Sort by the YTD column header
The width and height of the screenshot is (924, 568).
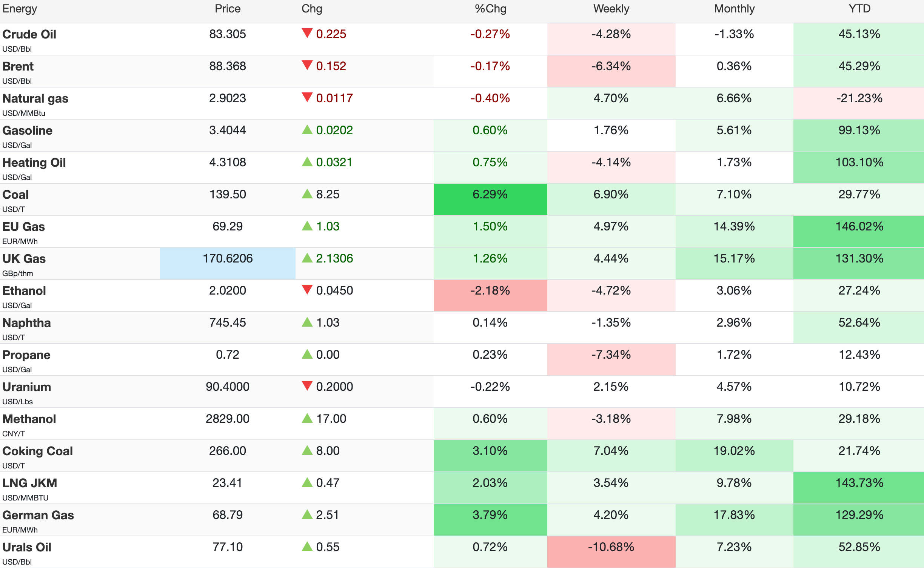pyautogui.click(x=859, y=9)
